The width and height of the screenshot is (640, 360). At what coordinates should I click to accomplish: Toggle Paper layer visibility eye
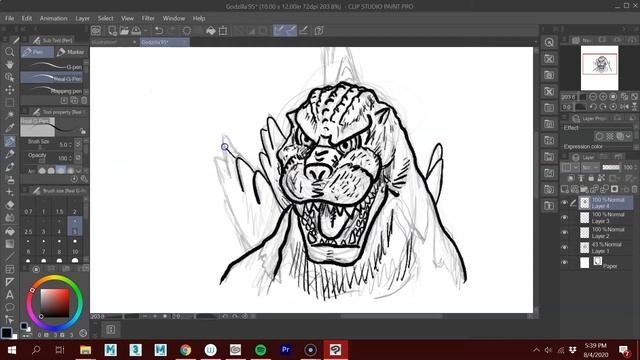[564, 262]
